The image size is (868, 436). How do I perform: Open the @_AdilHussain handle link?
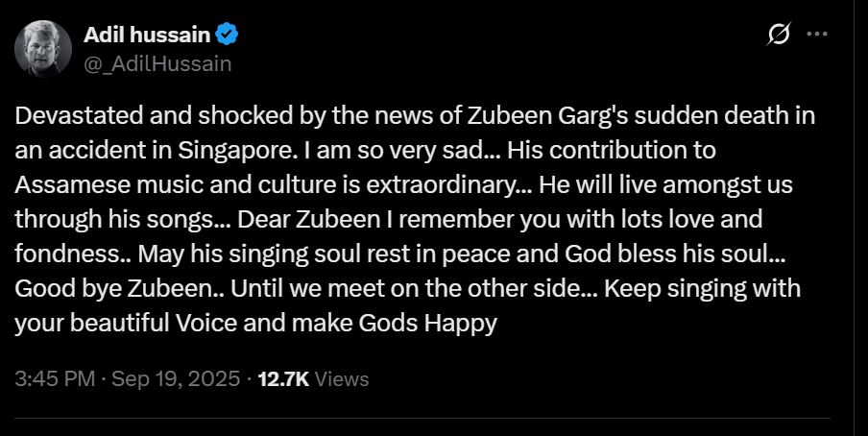[157, 63]
